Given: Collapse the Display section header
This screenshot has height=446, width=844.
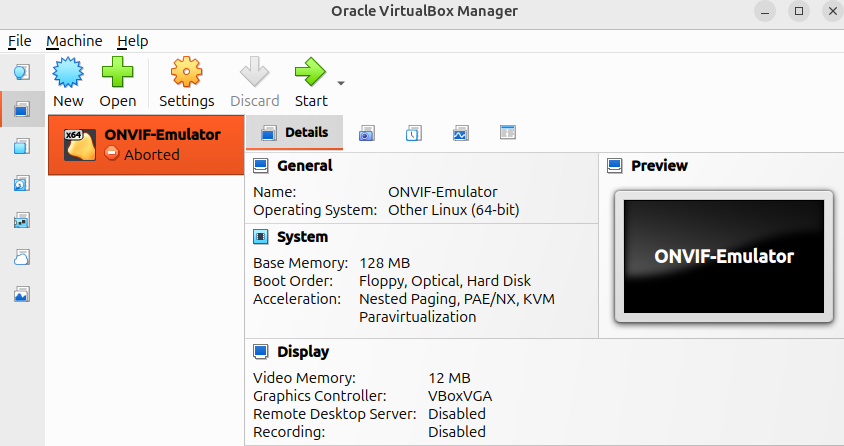Looking at the screenshot, I should [303, 352].
